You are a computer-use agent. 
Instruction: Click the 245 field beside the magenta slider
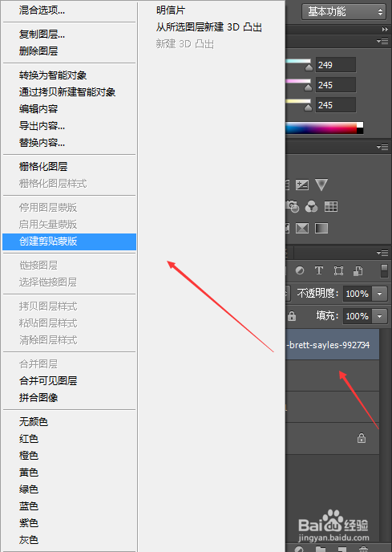(336, 85)
